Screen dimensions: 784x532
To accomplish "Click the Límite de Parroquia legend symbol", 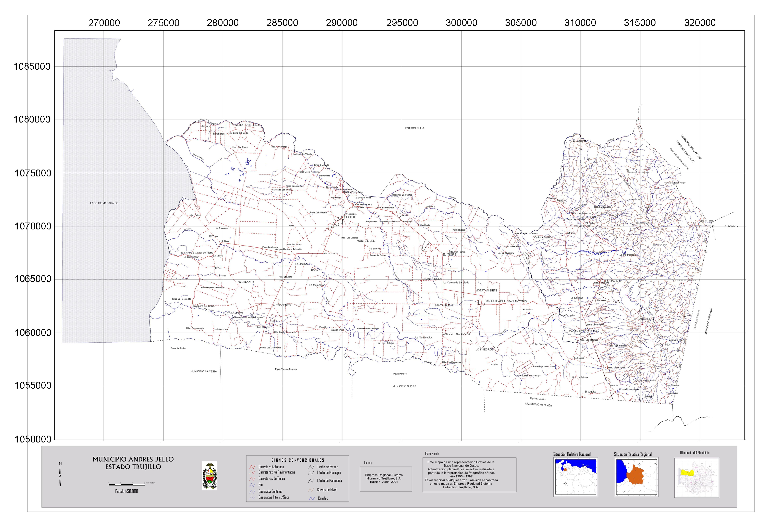I will [x=311, y=481].
